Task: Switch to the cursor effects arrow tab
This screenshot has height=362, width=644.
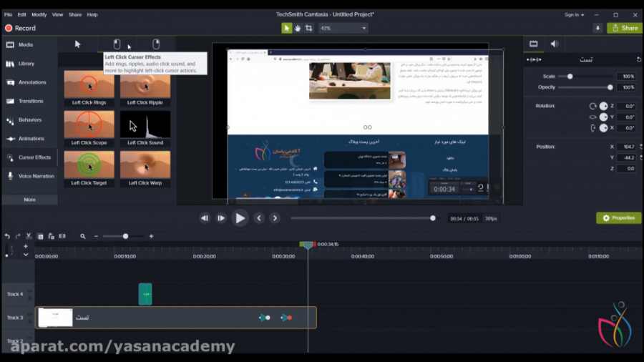Action: [77, 44]
